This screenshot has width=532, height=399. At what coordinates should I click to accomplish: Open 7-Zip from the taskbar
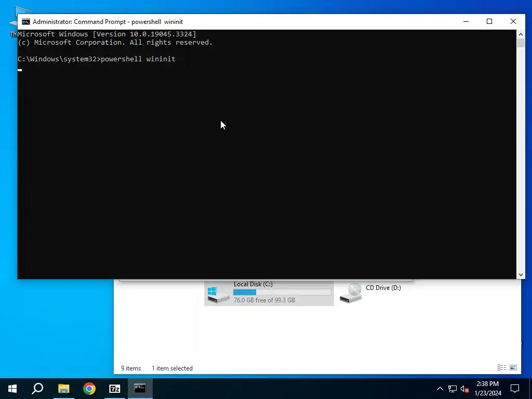coord(115,389)
